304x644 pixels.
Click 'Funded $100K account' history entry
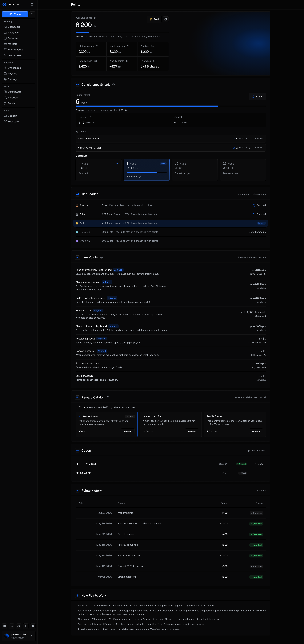click(171, 566)
